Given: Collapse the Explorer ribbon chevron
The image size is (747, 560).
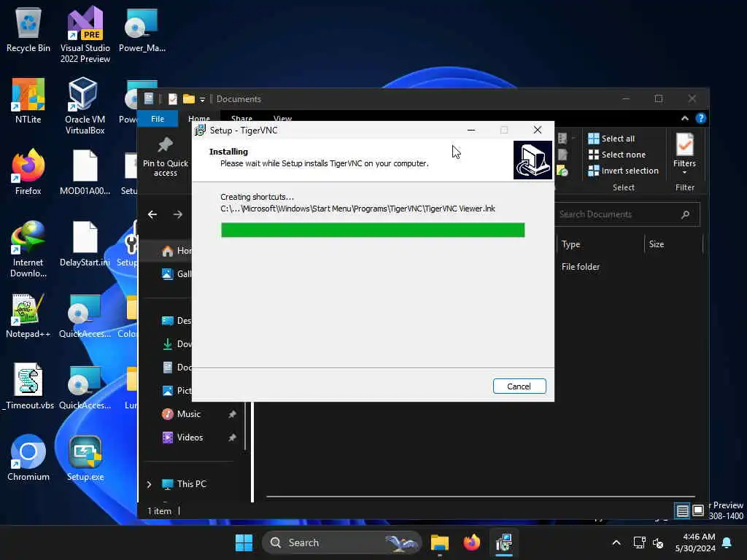Looking at the screenshot, I should [x=684, y=119].
